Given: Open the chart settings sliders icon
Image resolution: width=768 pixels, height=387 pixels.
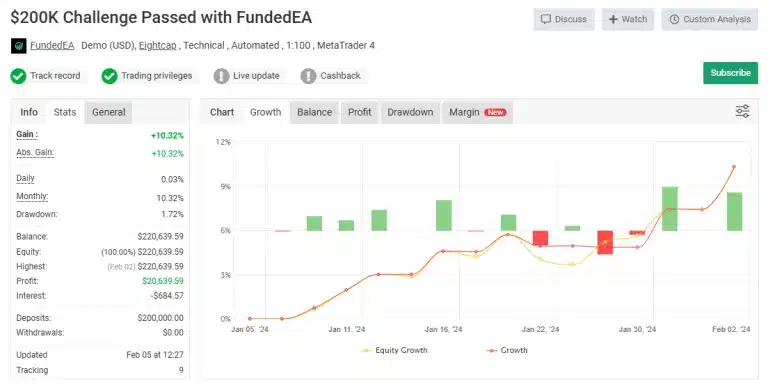Looking at the screenshot, I should pos(743,111).
